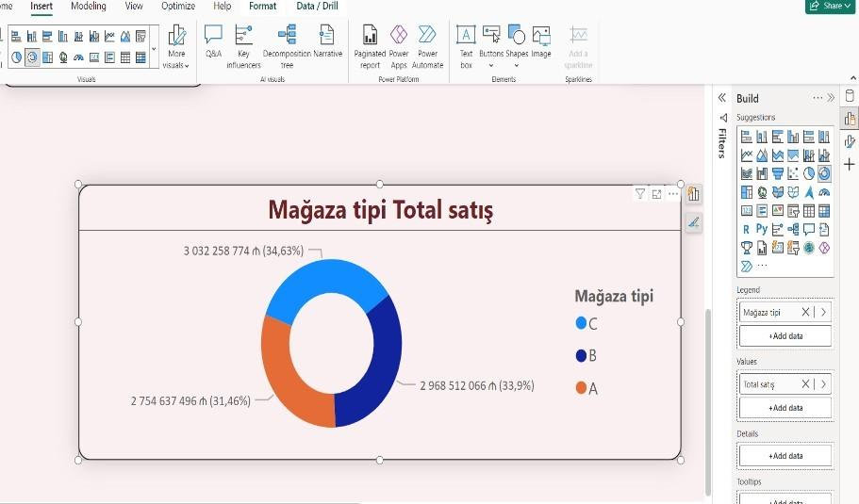Select slicer visual in Build pane
859x504 pixels.
[x=793, y=211]
